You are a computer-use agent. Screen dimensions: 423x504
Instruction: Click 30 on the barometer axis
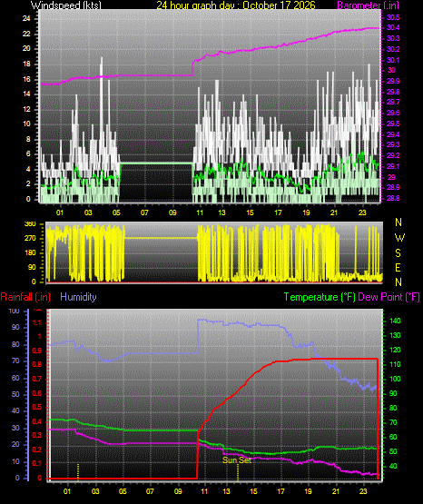pyautogui.click(x=391, y=70)
